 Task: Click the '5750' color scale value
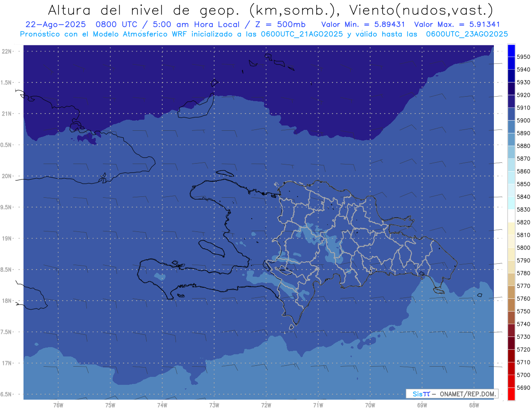pos(524,311)
